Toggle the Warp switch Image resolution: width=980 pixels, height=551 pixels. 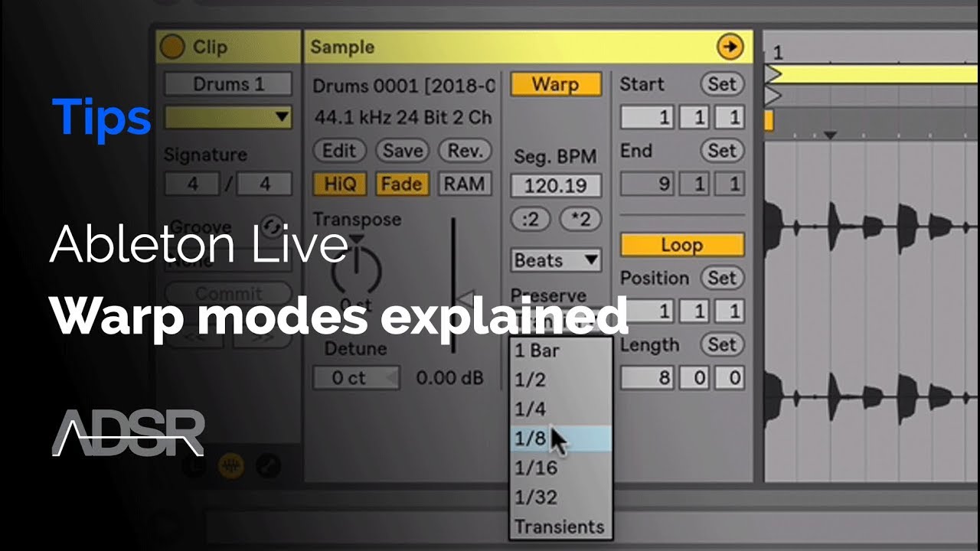[x=556, y=84]
